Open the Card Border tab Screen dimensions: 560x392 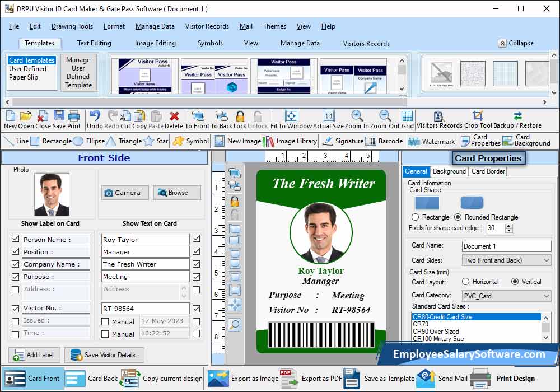coord(488,171)
